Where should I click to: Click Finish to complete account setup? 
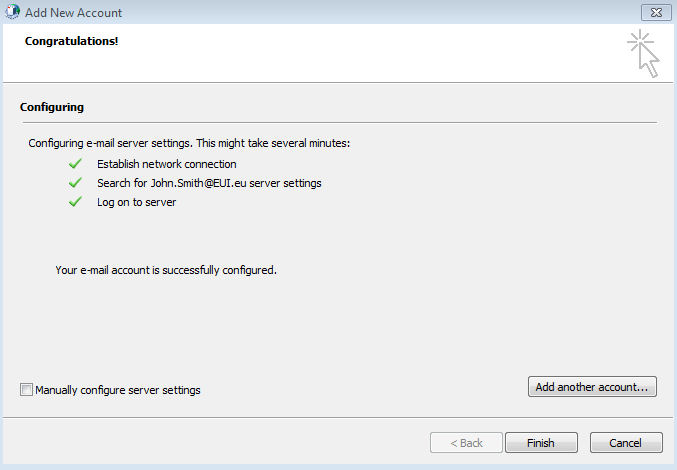[542, 443]
